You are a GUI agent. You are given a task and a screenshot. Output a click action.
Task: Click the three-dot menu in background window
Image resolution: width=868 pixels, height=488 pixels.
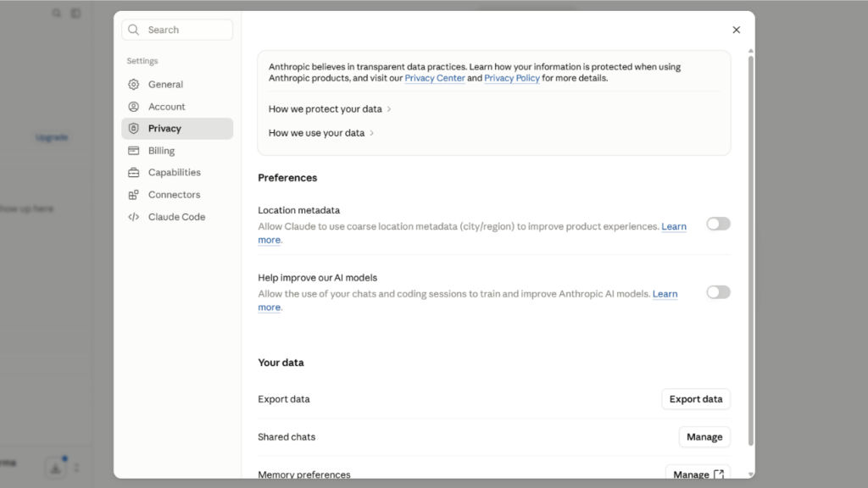pyautogui.click(x=76, y=468)
